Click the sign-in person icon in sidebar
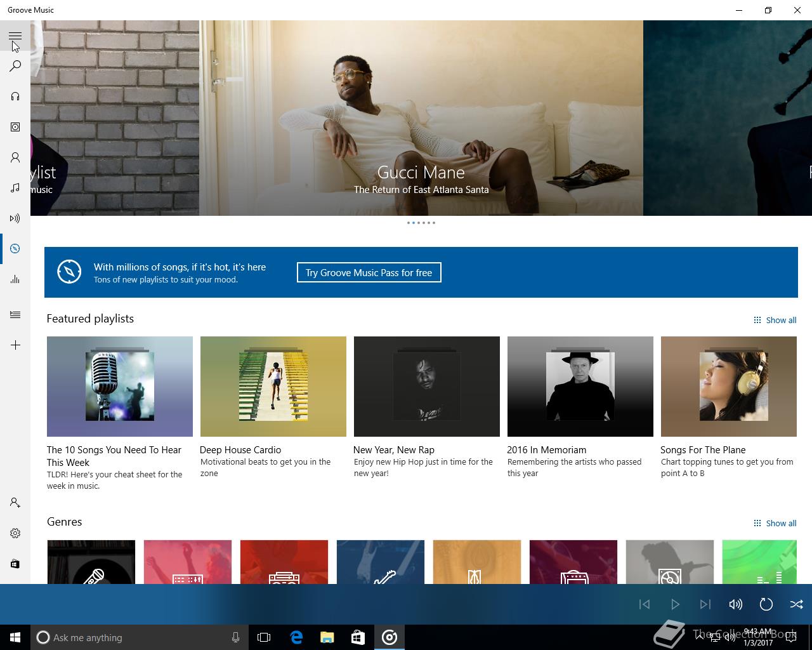This screenshot has width=812, height=650. pyautogui.click(x=15, y=503)
